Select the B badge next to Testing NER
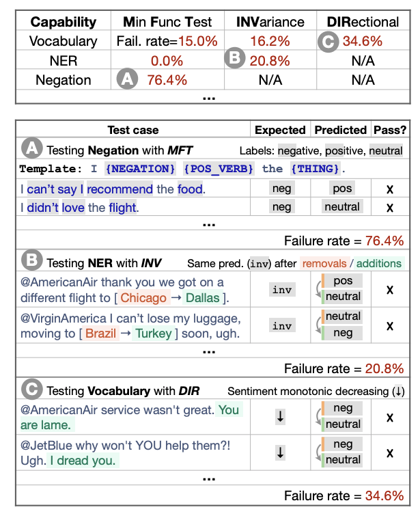Image resolution: width=420 pixels, height=516 pixels. [x=31, y=262]
